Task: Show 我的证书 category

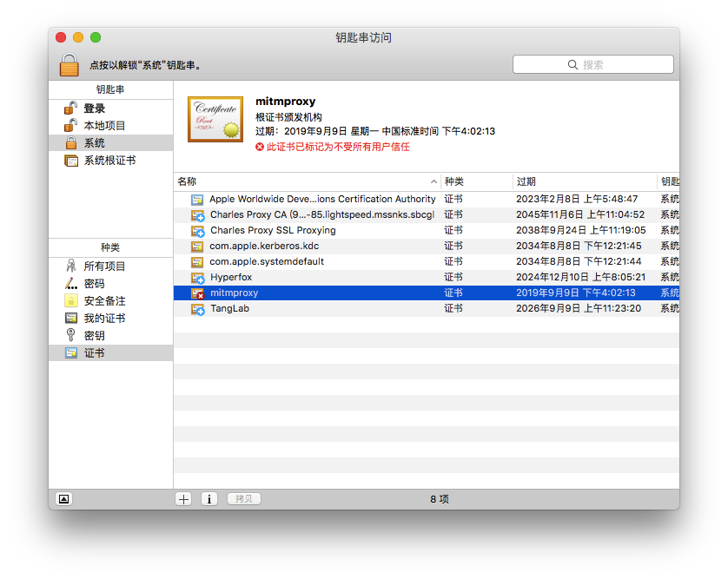Action: pyautogui.click(x=110, y=319)
